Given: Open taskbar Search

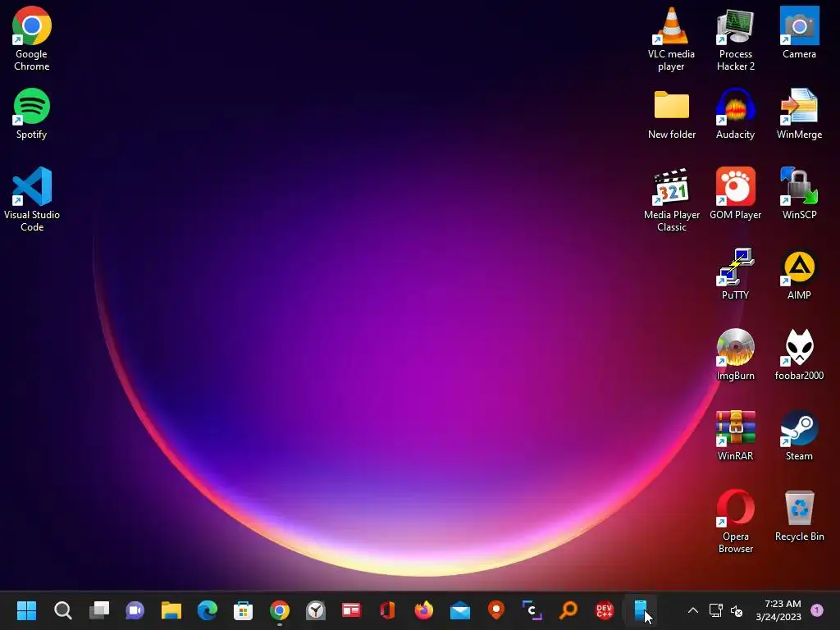Looking at the screenshot, I should (x=62, y=610).
